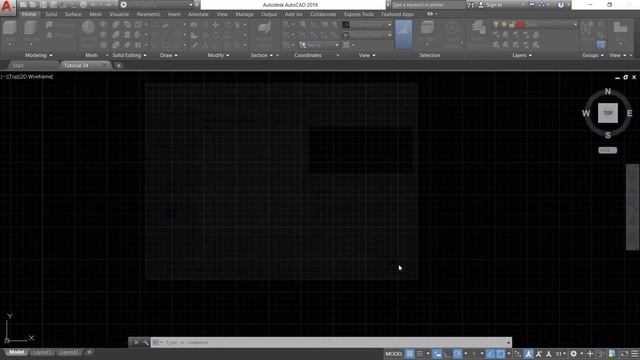
Task: Toggle polar tracking in status bar
Action: tap(458, 354)
